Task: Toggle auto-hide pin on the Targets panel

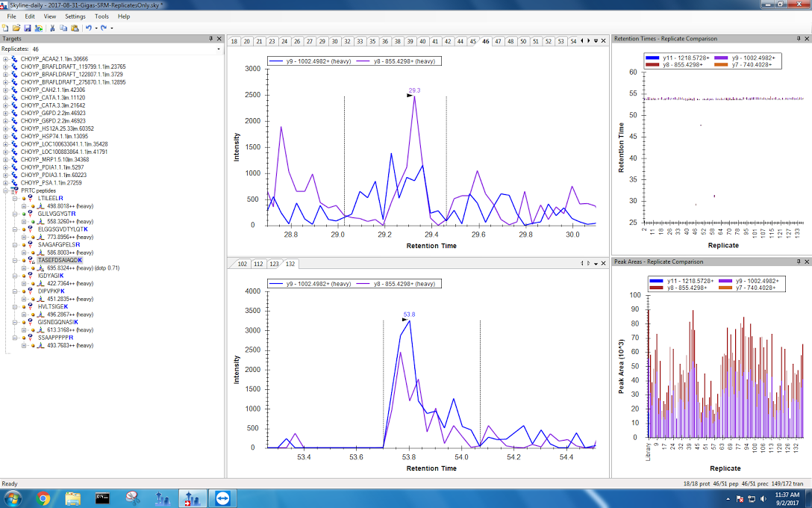Action: point(210,39)
